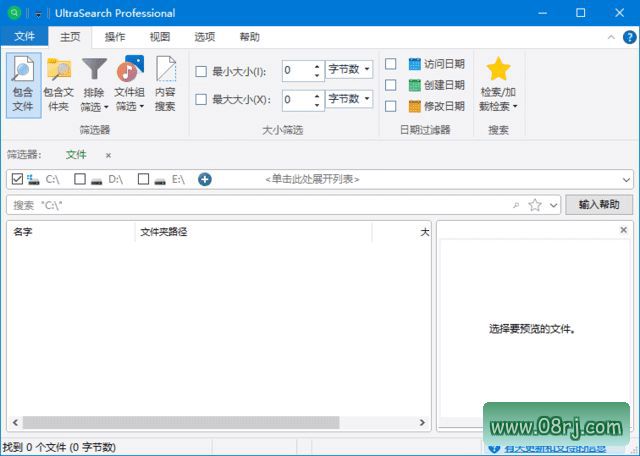The height and width of the screenshot is (456, 640).
Task: Tick the 访问日期 checkbox
Action: [391, 64]
